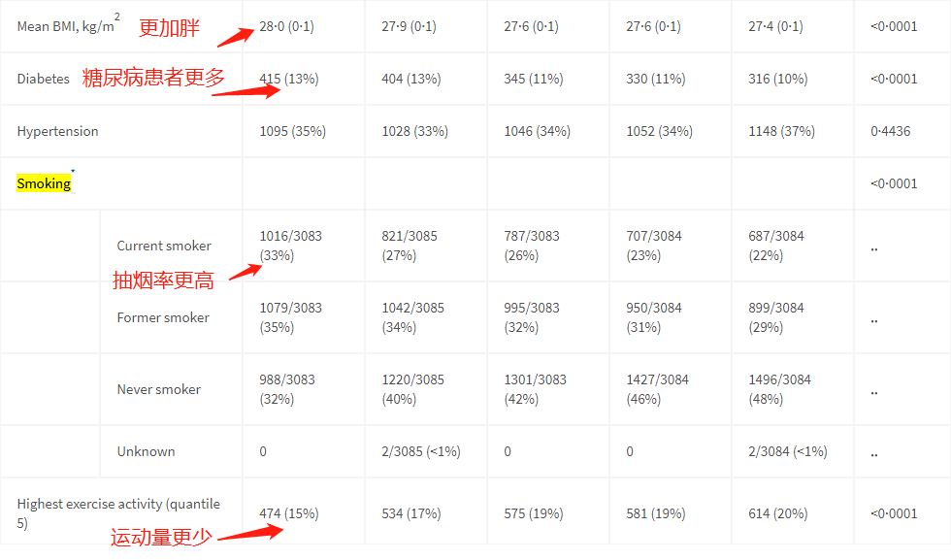
Task: Click the Former smoker row label
Action: [x=163, y=317]
